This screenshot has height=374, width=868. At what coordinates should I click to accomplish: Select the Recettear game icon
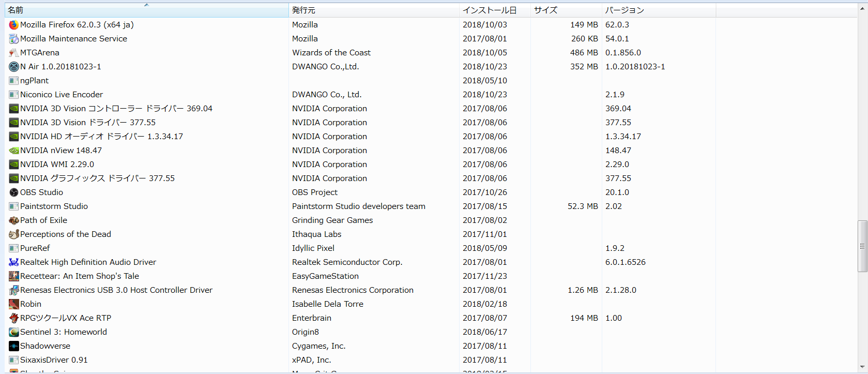pyautogui.click(x=14, y=276)
